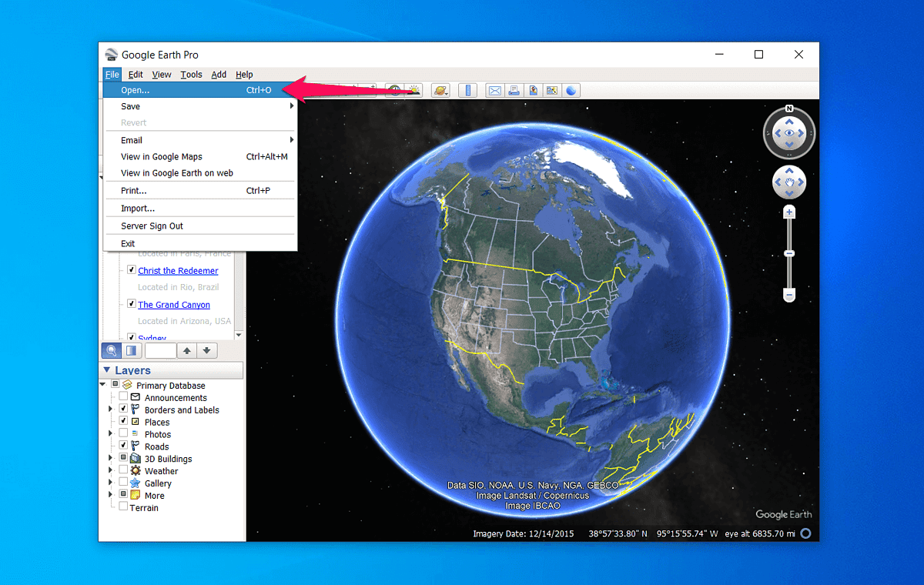Uncheck the Roads layer checkbox
This screenshot has width=924, height=585.
pos(123,446)
